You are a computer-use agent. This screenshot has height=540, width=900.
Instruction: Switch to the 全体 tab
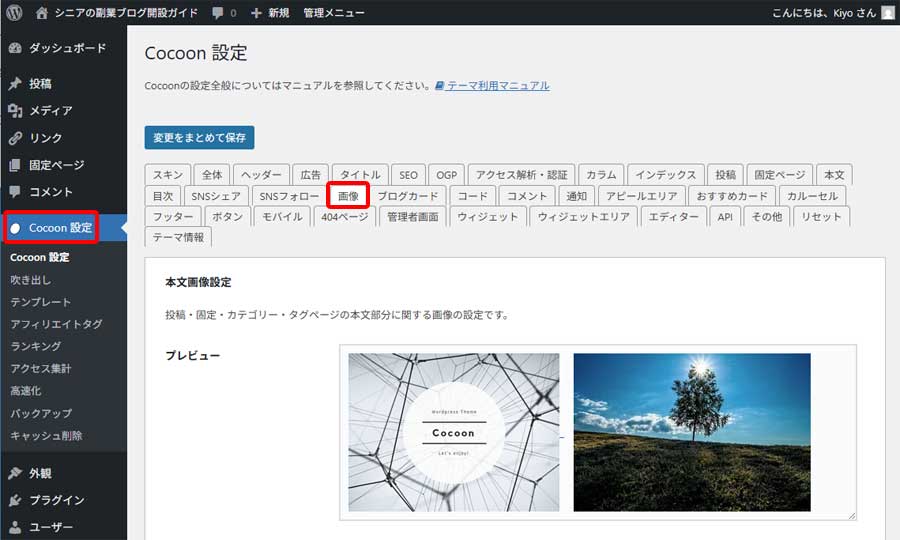coord(212,174)
